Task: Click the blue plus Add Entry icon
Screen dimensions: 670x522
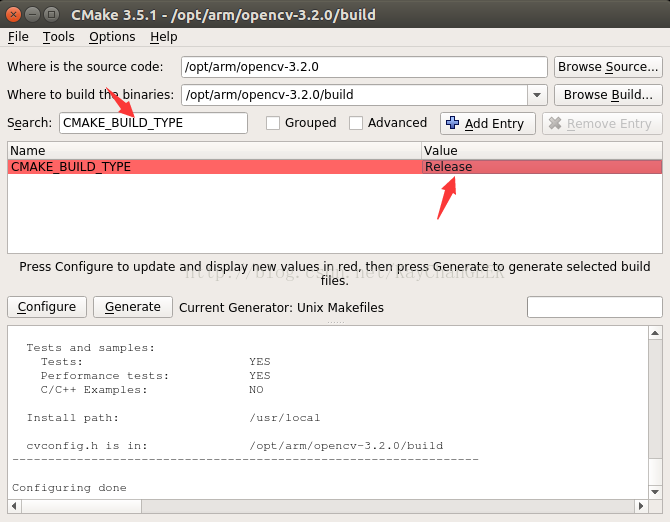Action: point(453,123)
